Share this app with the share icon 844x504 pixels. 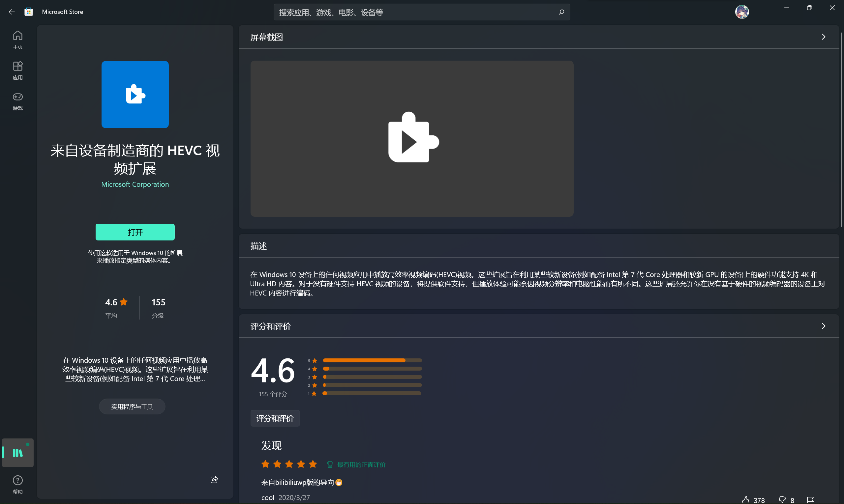214,480
